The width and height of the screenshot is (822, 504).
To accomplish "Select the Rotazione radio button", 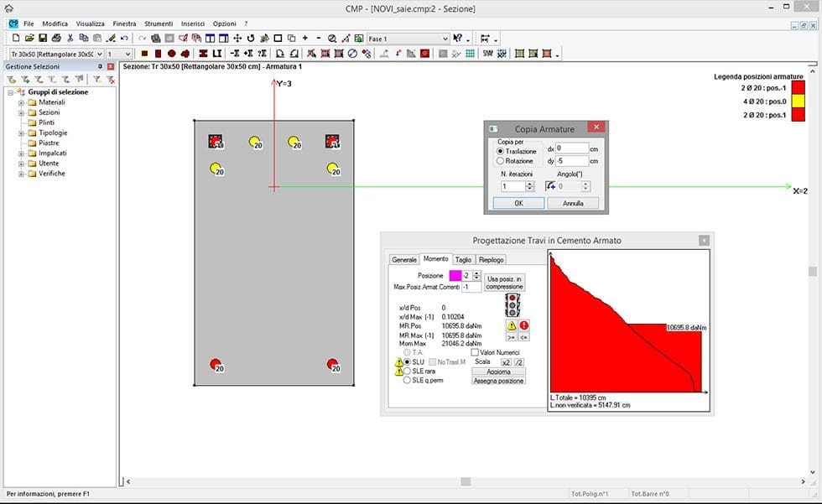I will click(501, 161).
